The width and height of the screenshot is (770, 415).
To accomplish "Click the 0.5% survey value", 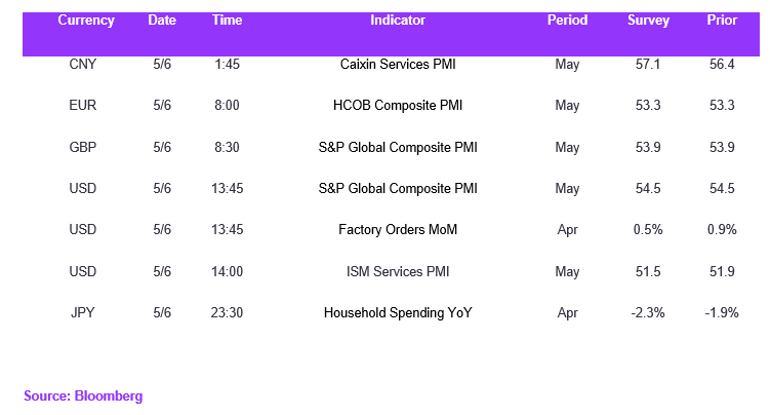I will click(x=648, y=229).
